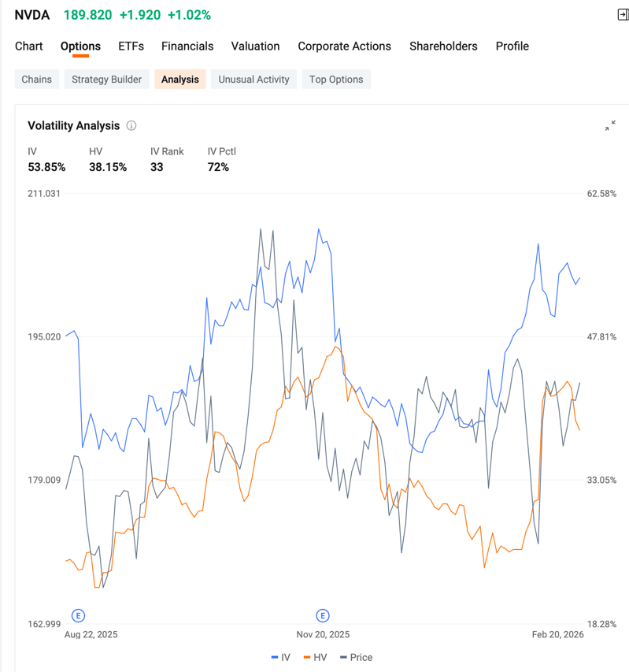Open Corporate Actions tab
Screen dimensions: 629x672
pos(344,46)
